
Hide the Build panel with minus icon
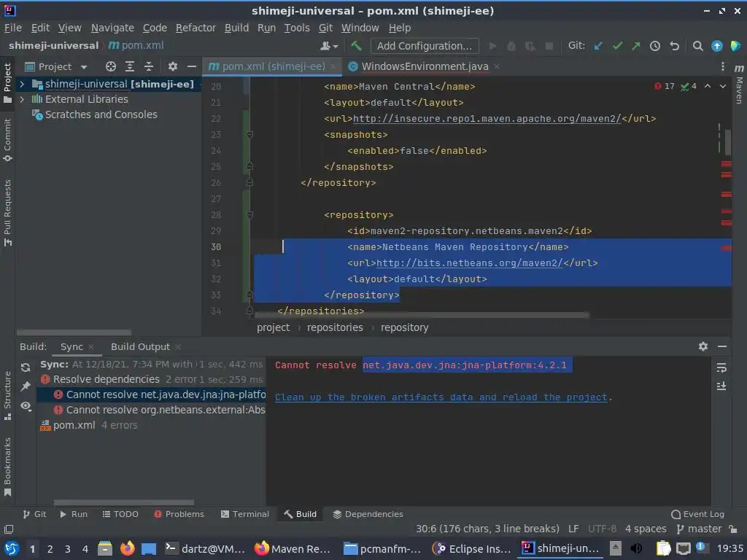pos(722,346)
